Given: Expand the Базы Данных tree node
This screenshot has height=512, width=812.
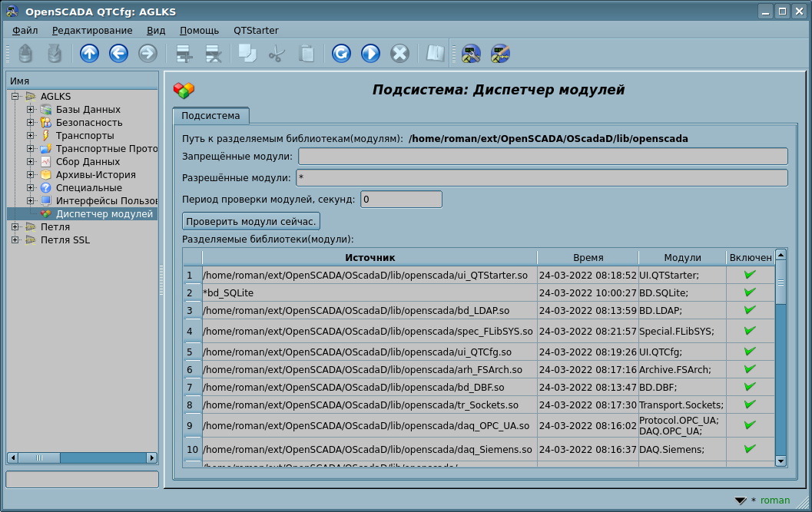Looking at the screenshot, I should point(31,110).
